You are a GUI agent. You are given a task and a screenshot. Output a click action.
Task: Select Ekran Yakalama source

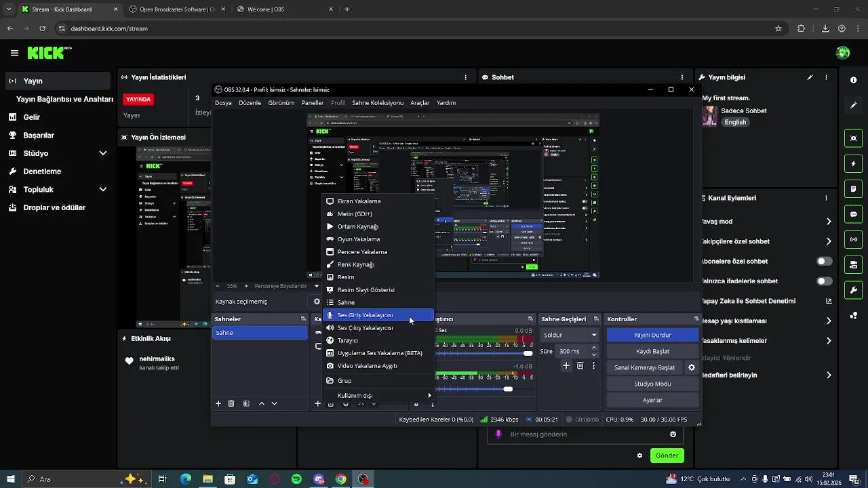378,201
